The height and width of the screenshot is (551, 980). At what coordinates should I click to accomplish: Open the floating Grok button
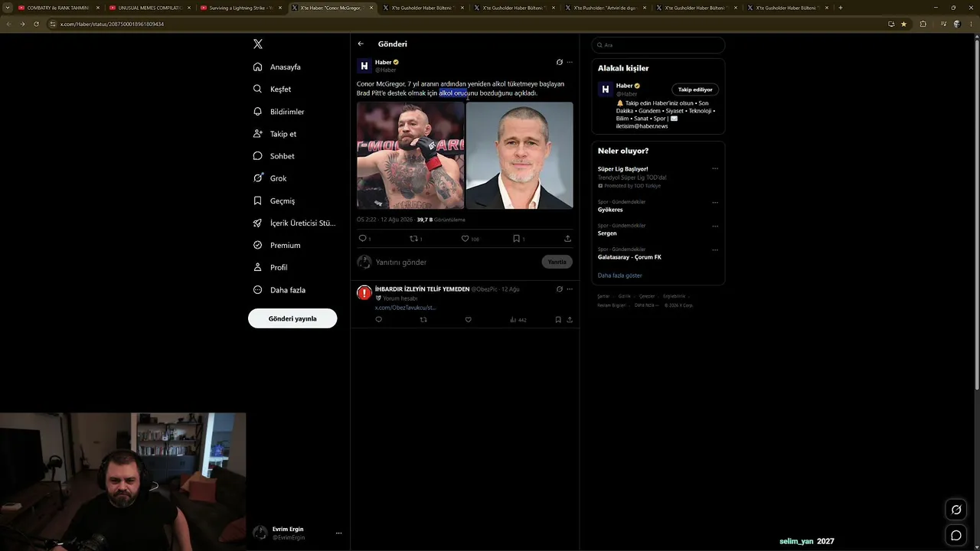tap(956, 510)
